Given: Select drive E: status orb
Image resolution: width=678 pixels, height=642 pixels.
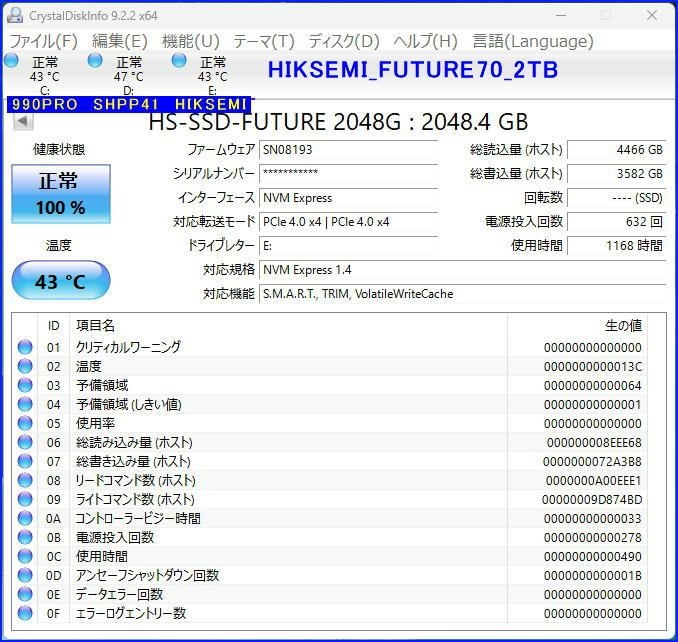Looking at the screenshot, I should coord(179,61).
